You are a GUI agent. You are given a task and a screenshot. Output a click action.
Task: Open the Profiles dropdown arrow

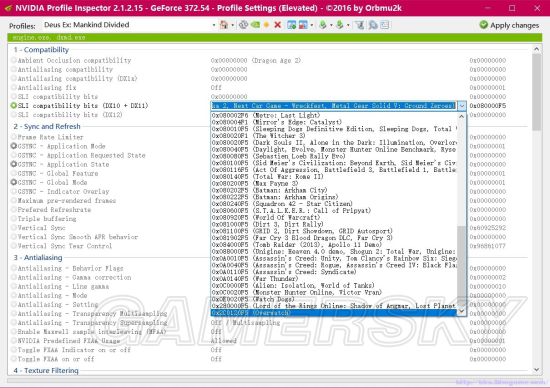click(x=214, y=25)
